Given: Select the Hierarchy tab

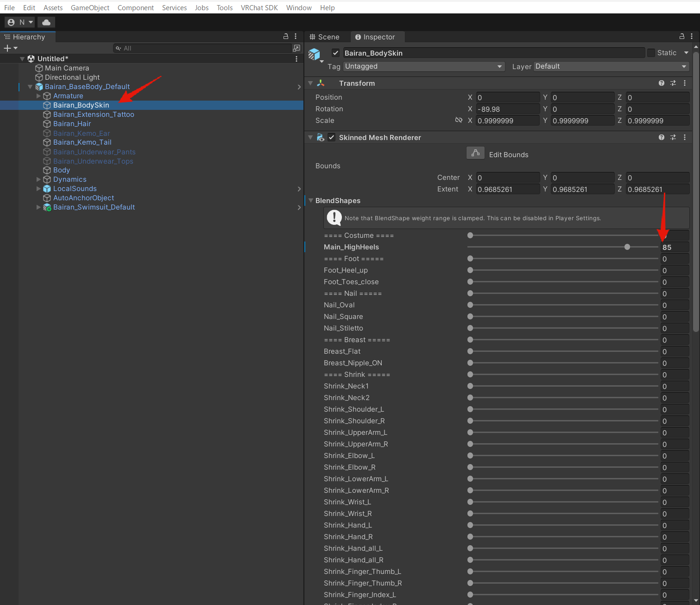Looking at the screenshot, I should point(28,37).
